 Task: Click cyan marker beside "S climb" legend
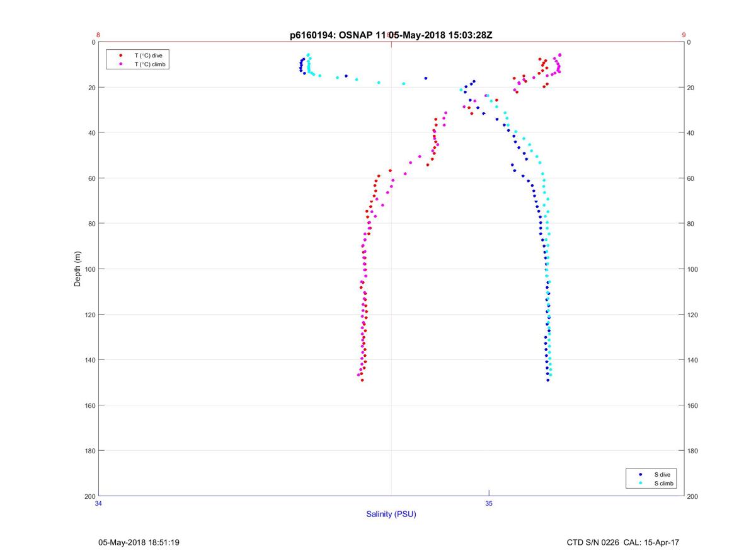pos(640,484)
